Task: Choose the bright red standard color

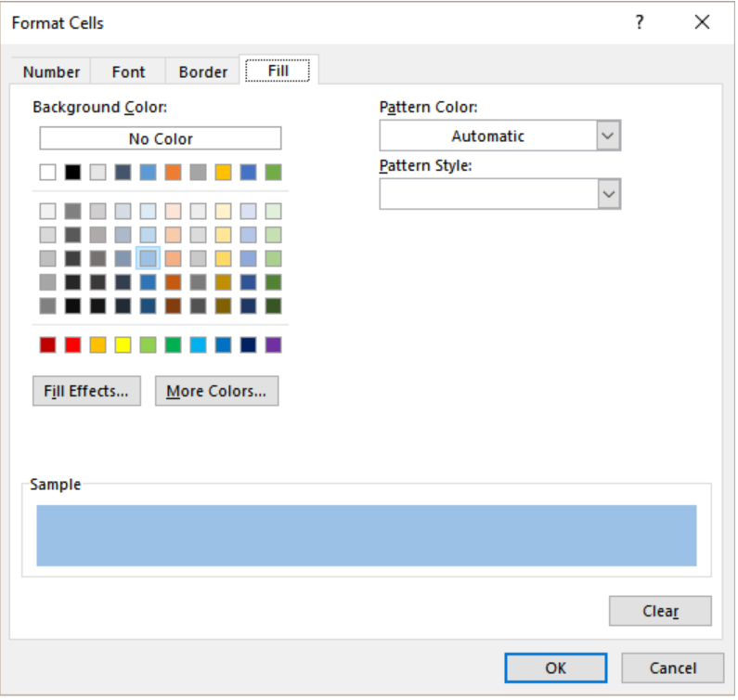Action: (x=73, y=345)
